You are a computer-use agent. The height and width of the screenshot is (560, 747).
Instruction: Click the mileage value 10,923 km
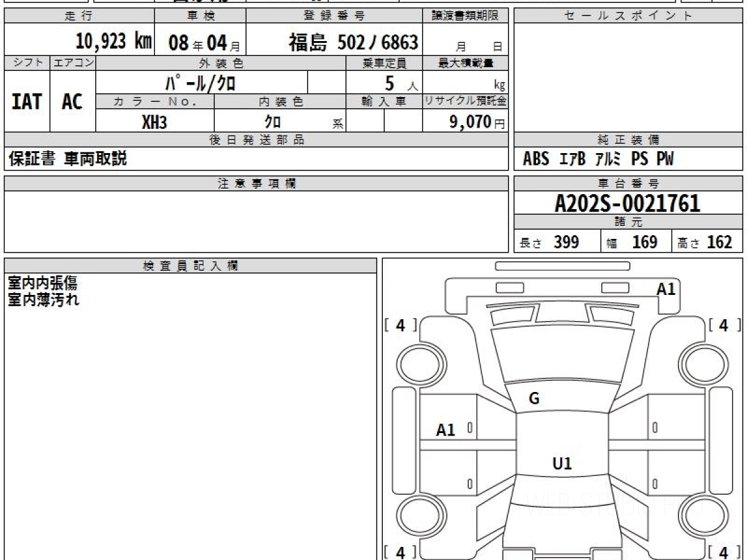click(x=114, y=42)
